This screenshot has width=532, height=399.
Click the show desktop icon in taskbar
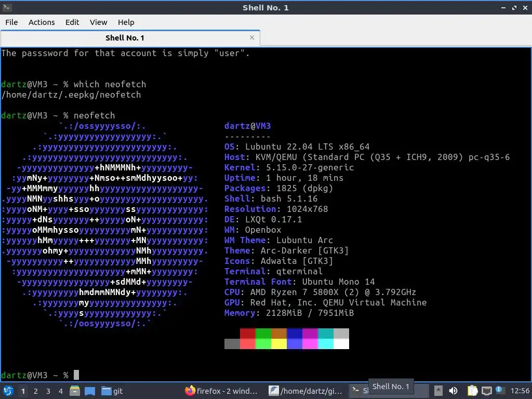(90, 391)
